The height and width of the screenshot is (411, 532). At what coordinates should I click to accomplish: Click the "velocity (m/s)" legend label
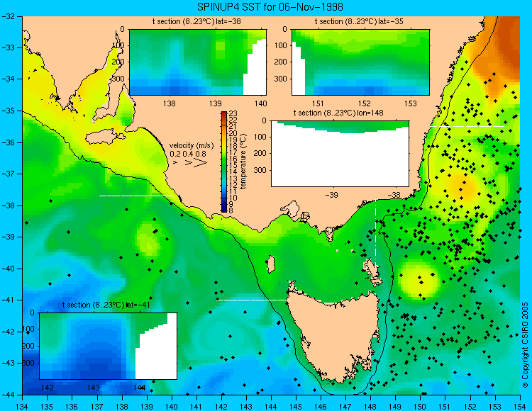[x=192, y=146]
